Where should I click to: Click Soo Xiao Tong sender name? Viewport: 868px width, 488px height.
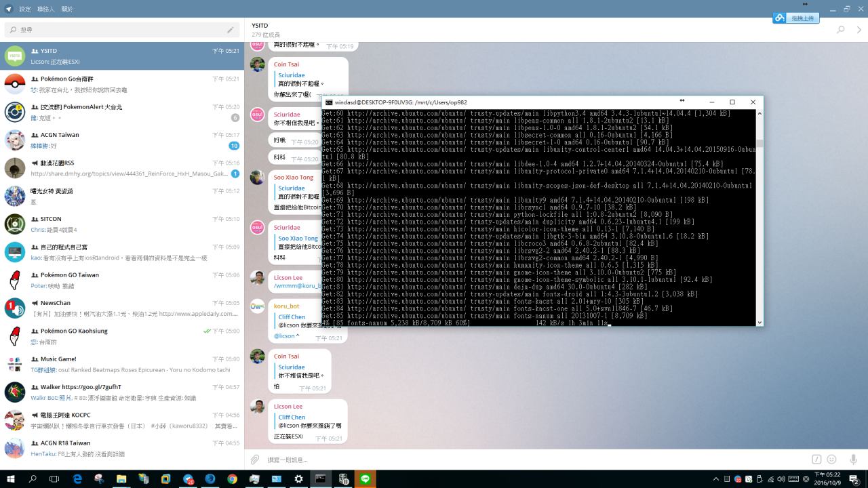[294, 178]
